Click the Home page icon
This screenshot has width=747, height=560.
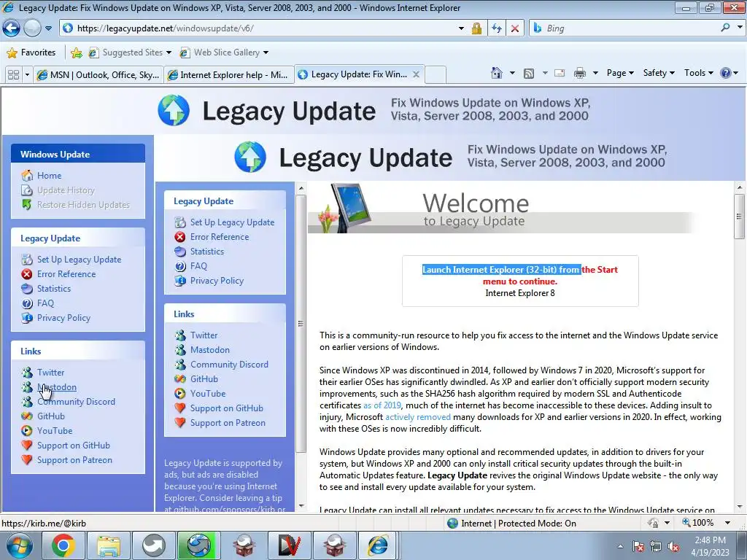[496, 73]
